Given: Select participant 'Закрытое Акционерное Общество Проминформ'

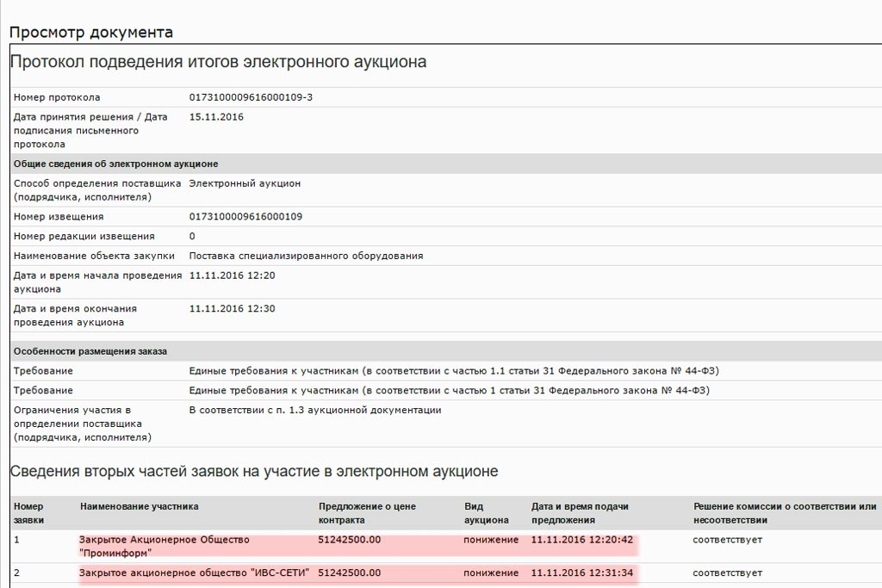Looking at the screenshot, I should point(164,547).
